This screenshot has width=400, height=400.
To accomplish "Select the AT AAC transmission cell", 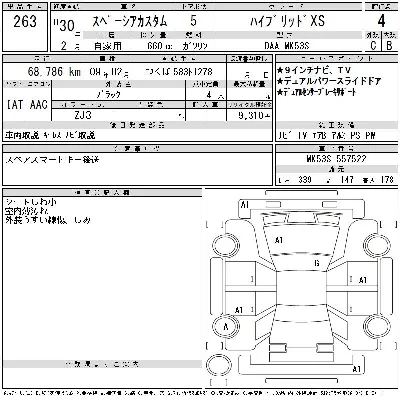I will click(27, 105).
